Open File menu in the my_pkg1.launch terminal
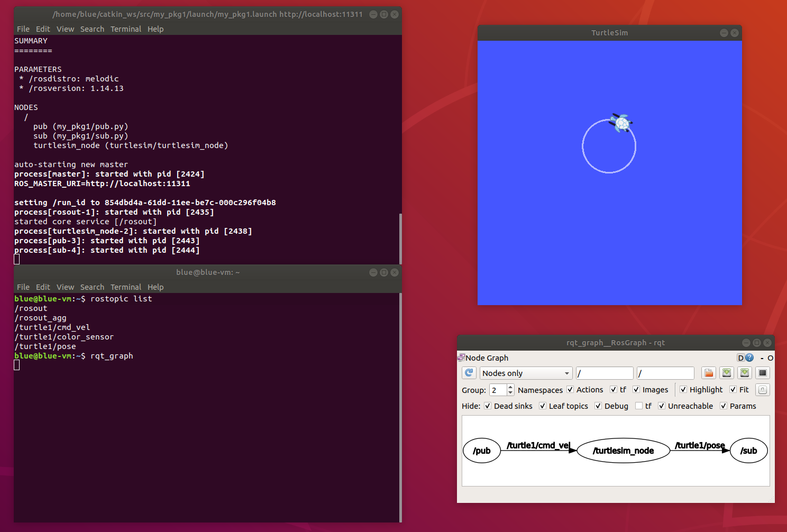Viewport: 787px width, 532px height. pos(23,29)
